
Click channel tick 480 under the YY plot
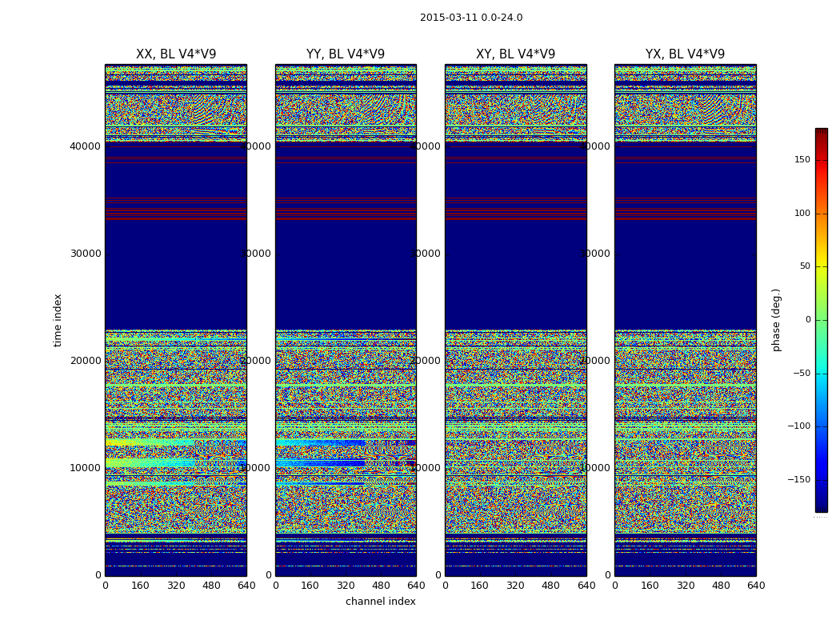coord(381,586)
